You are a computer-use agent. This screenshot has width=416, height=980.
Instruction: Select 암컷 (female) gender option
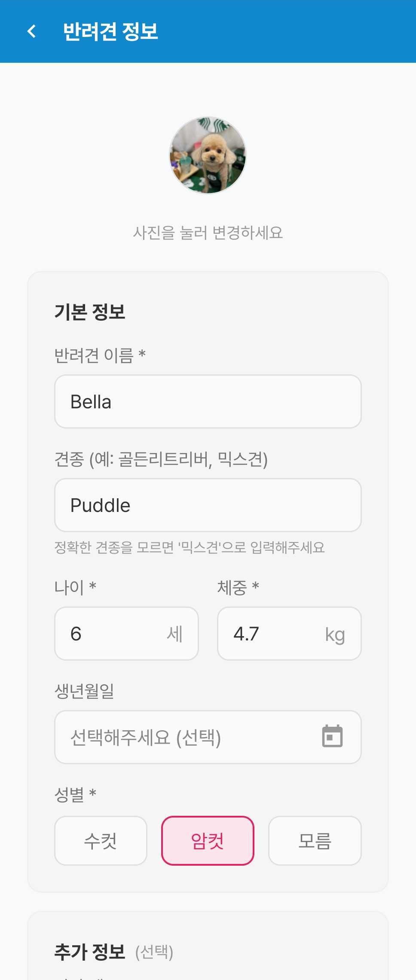pyautogui.click(x=208, y=840)
